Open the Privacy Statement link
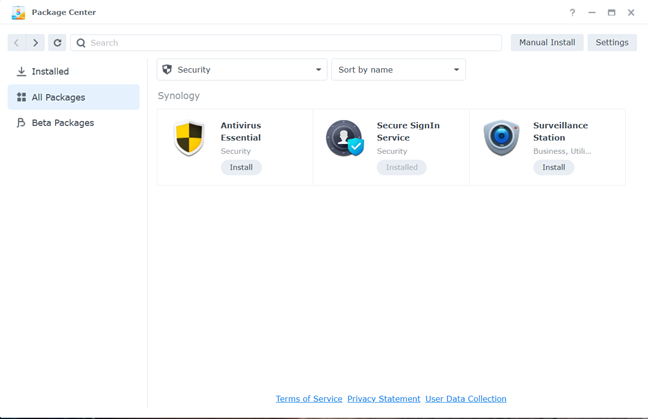Image resolution: width=648 pixels, height=419 pixels. pyautogui.click(x=384, y=399)
